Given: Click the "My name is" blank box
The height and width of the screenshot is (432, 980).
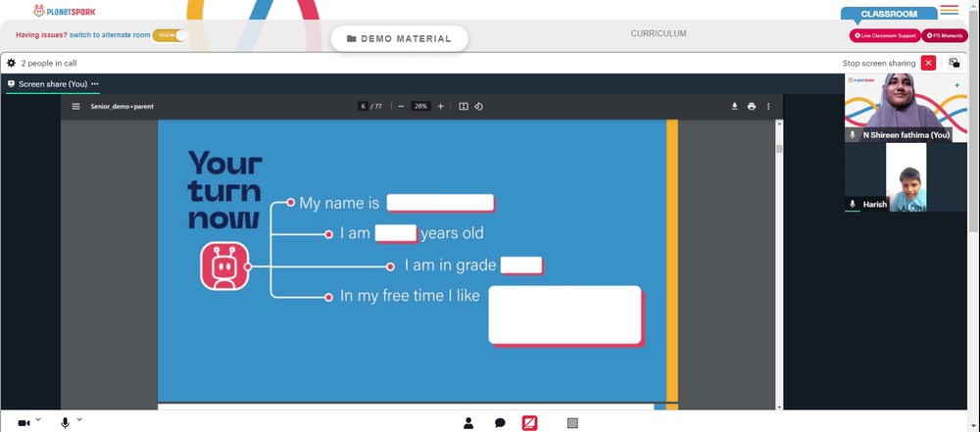Looking at the screenshot, I should tap(441, 203).
